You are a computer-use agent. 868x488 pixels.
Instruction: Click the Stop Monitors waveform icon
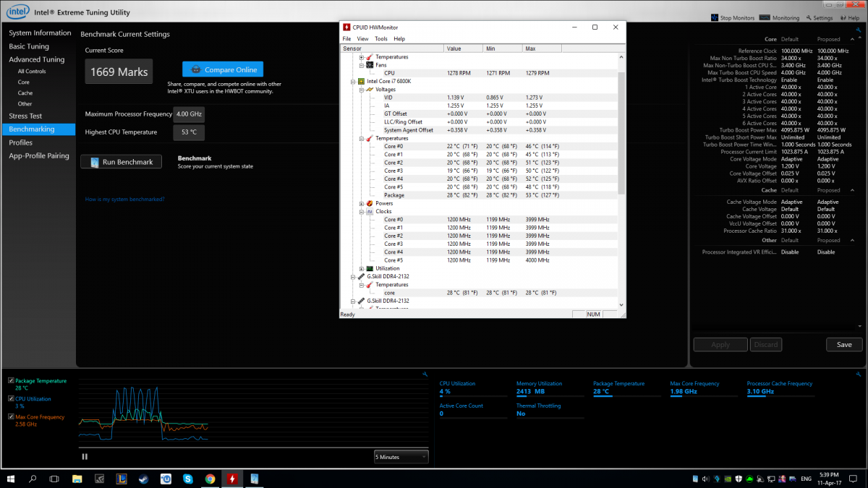pyautogui.click(x=715, y=17)
